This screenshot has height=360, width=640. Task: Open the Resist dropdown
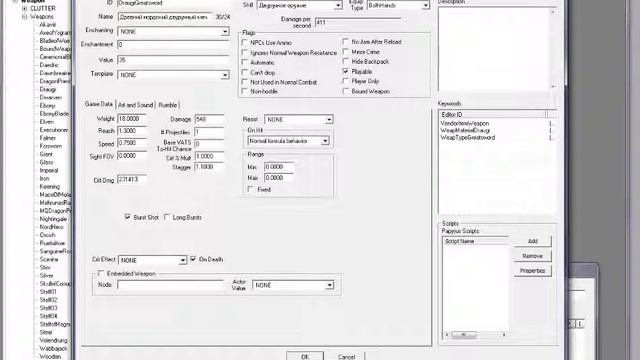(329, 120)
